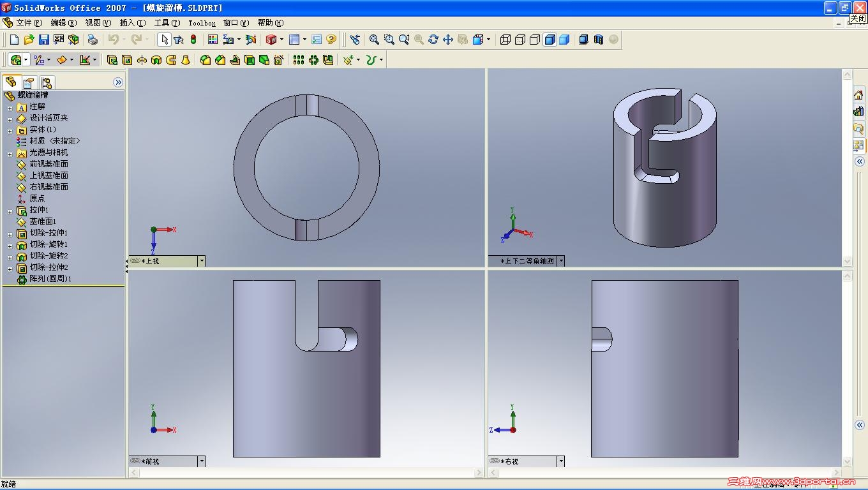Switch to the PropertyManager tab
The height and width of the screenshot is (490, 868).
click(x=28, y=82)
